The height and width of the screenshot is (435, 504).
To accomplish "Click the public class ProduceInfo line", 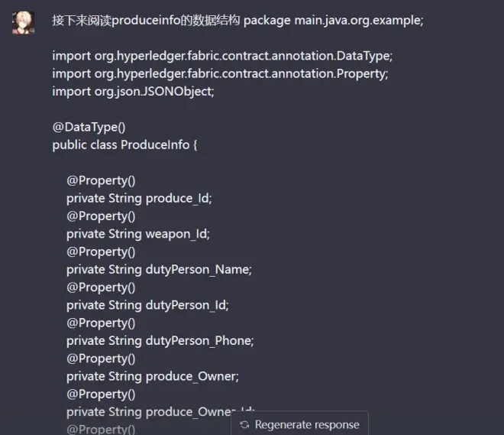I will 125,144.
